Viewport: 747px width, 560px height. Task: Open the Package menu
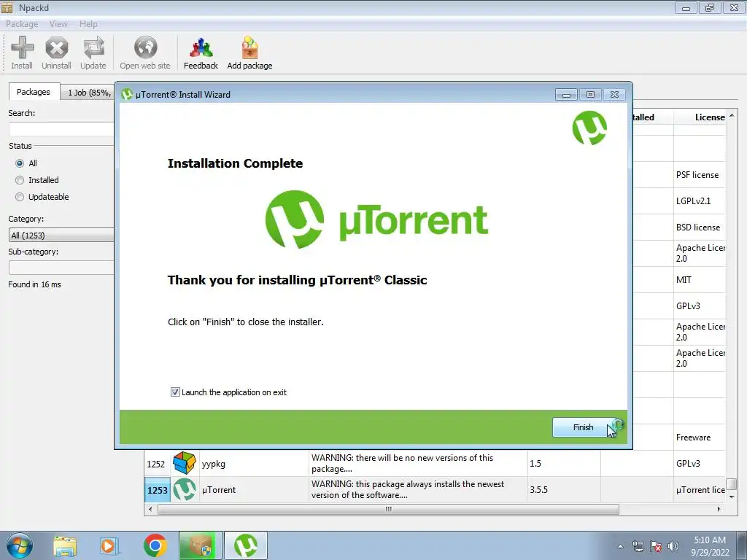click(22, 24)
